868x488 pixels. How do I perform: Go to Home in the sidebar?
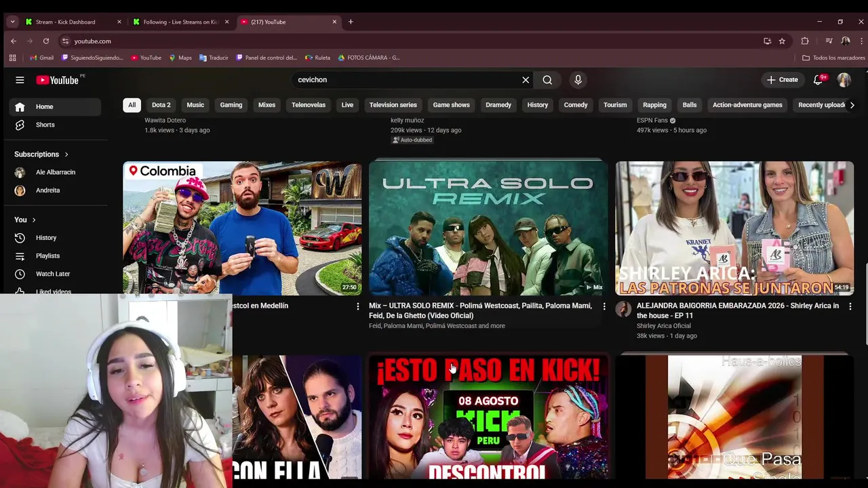[55, 106]
